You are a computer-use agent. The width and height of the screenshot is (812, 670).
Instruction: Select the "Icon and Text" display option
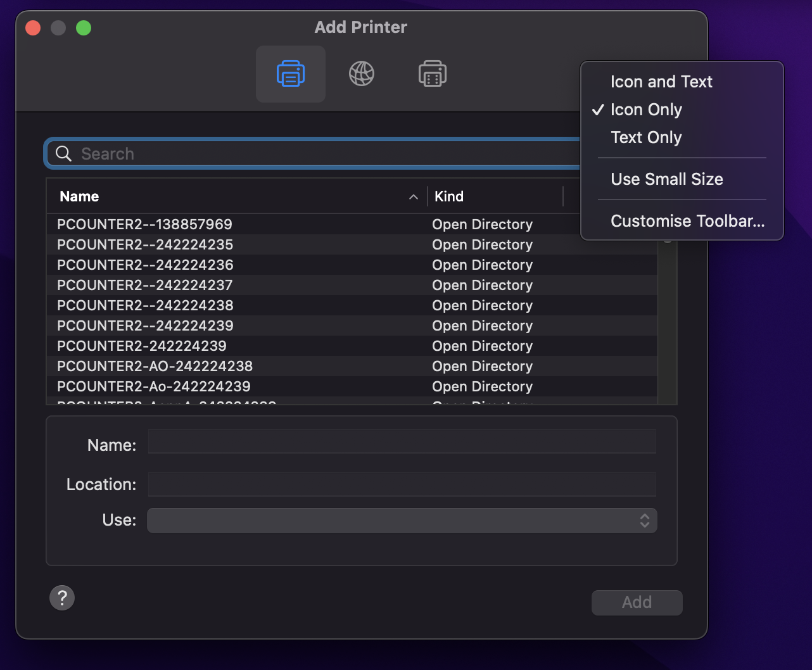tap(661, 82)
